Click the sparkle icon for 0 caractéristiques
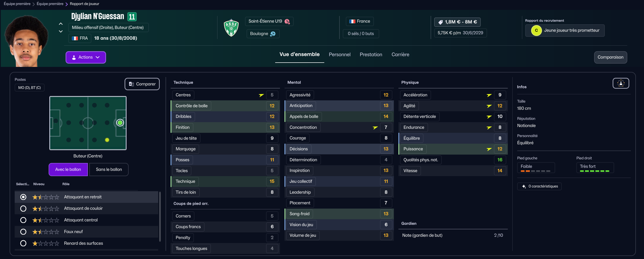The width and height of the screenshot is (644, 259). (x=524, y=187)
